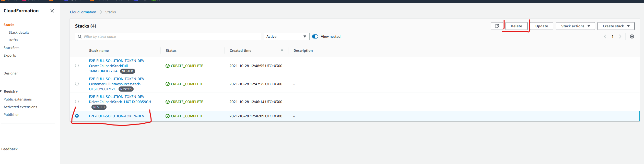Open Drifts in side navigation
The image size is (644, 164).
13,40
